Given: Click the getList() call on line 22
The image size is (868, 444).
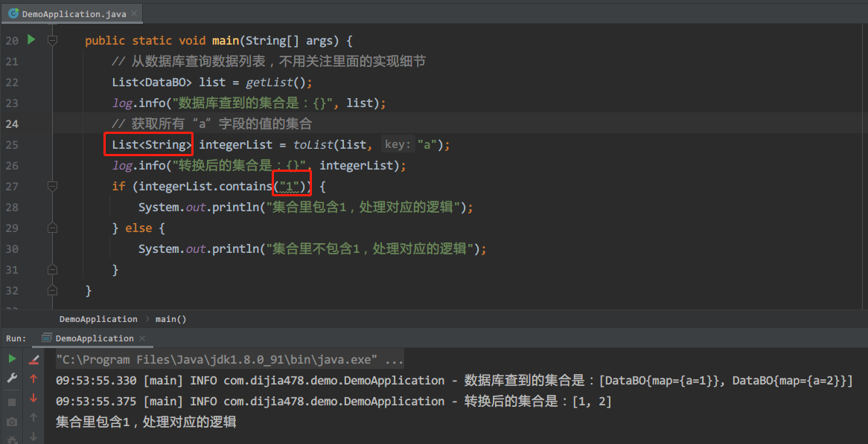Looking at the screenshot, I should point(275,83).
